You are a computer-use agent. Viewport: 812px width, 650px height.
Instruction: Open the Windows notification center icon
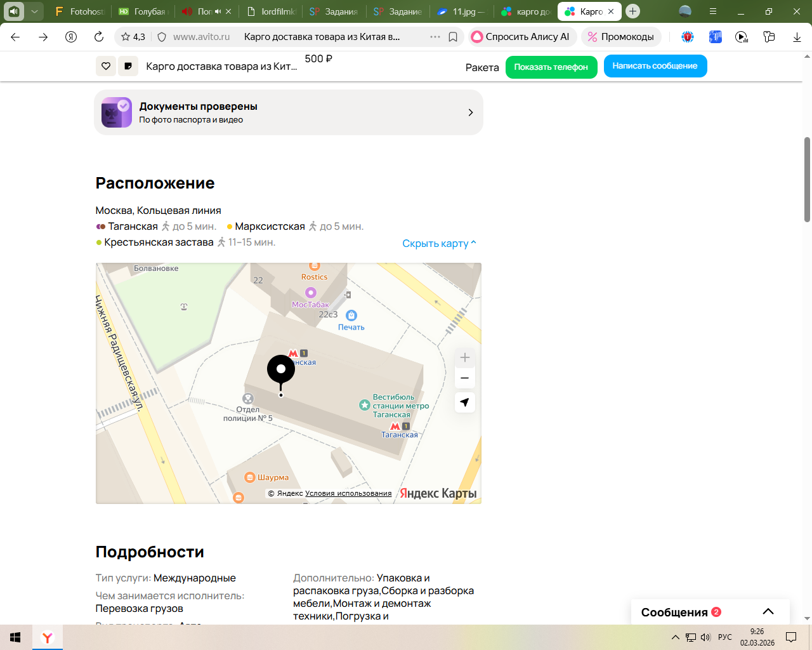click(x=791, y=637)
